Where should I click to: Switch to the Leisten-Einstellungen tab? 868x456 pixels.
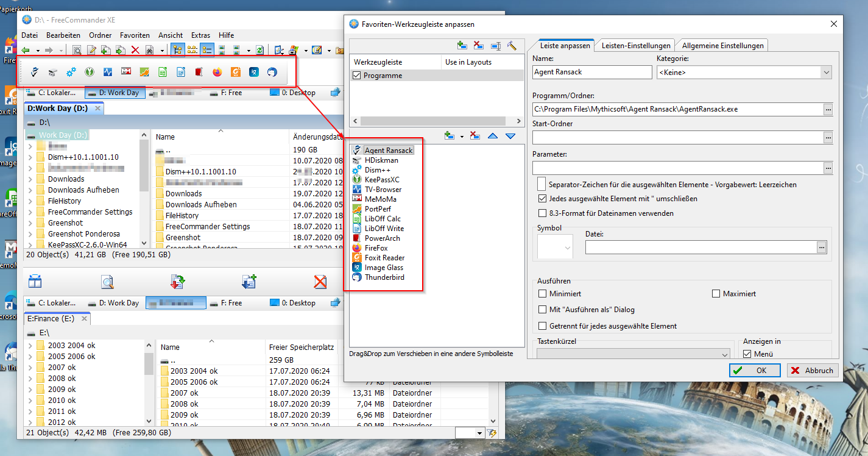636,46
